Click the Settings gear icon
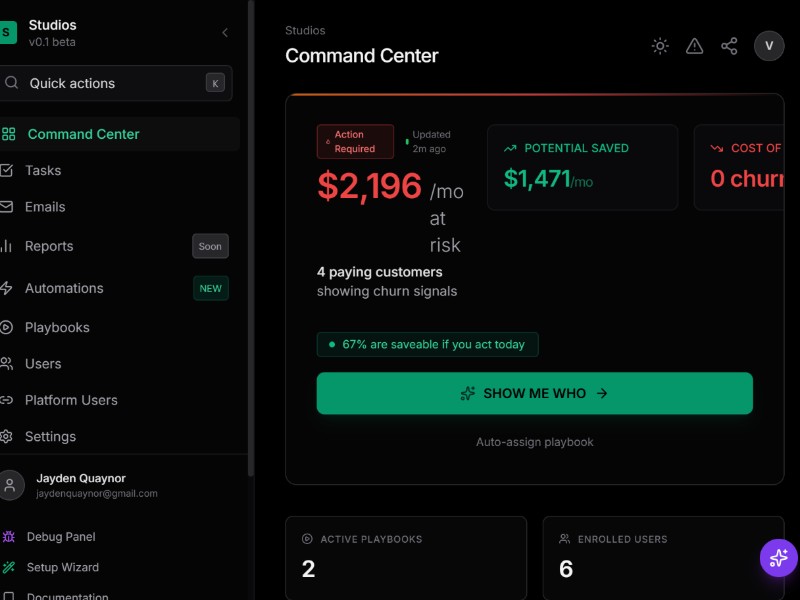This screenshot has width=800, height=600. click(6, 437)
